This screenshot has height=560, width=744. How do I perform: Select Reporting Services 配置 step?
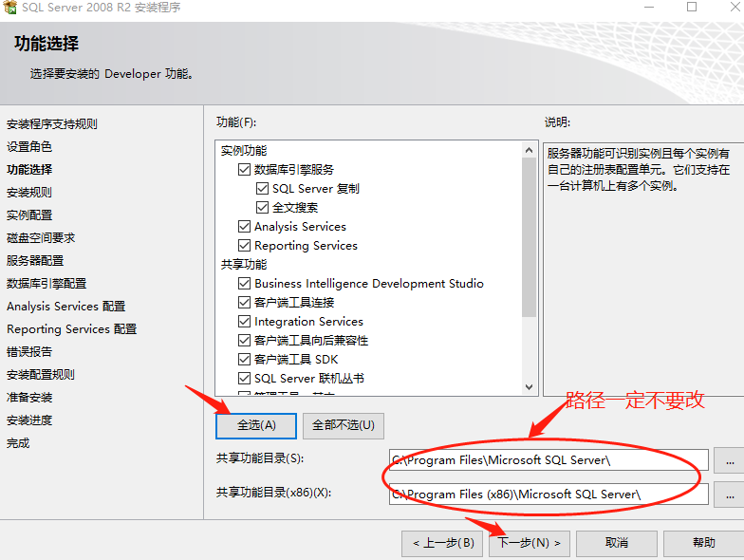pos(72,329)
